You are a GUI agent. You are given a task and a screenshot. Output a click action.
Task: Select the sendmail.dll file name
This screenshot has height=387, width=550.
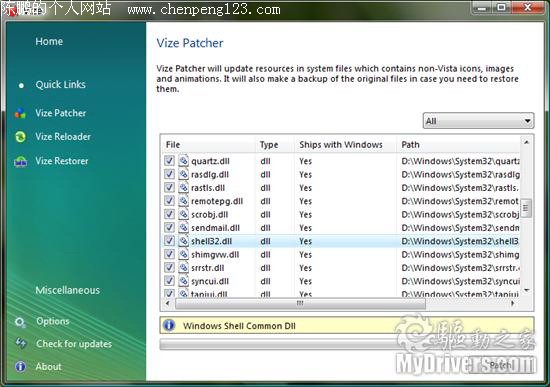pyautogui.click(x=215, y=228)
